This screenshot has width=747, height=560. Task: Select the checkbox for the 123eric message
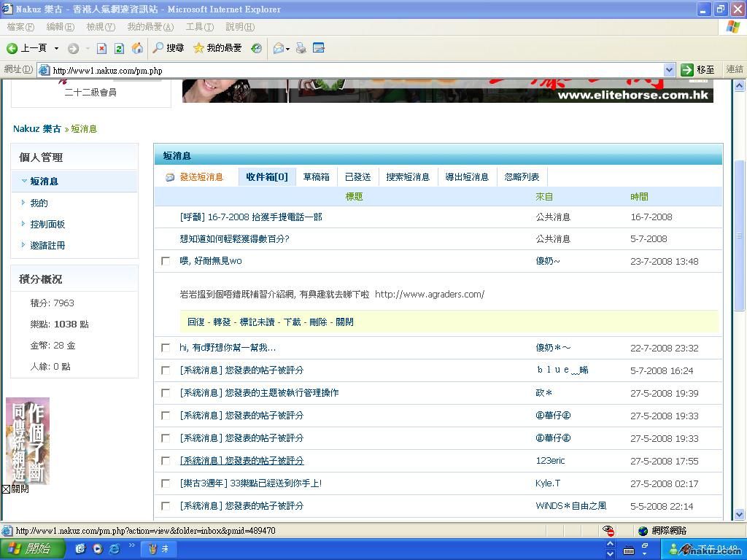click(x=166, y=461)
